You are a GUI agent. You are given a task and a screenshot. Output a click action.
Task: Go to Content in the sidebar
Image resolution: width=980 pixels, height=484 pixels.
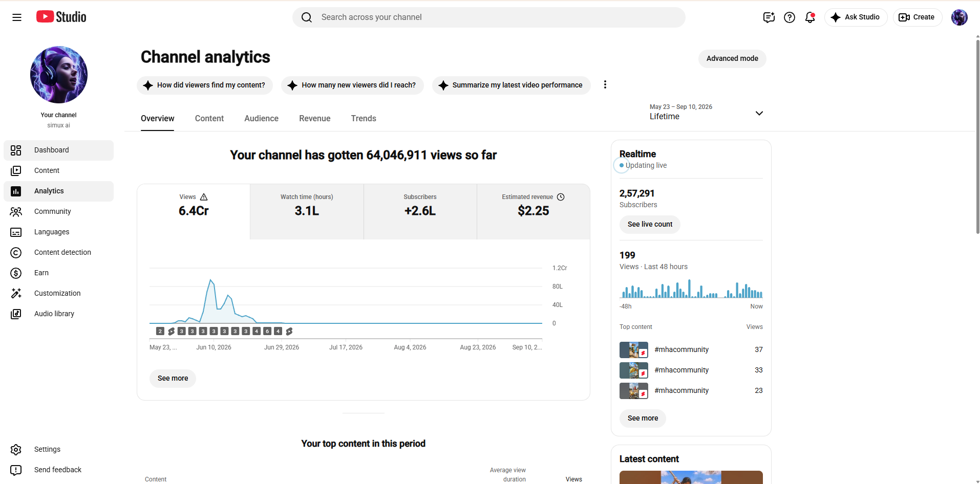pyautogui.click(x=58, y=170)
